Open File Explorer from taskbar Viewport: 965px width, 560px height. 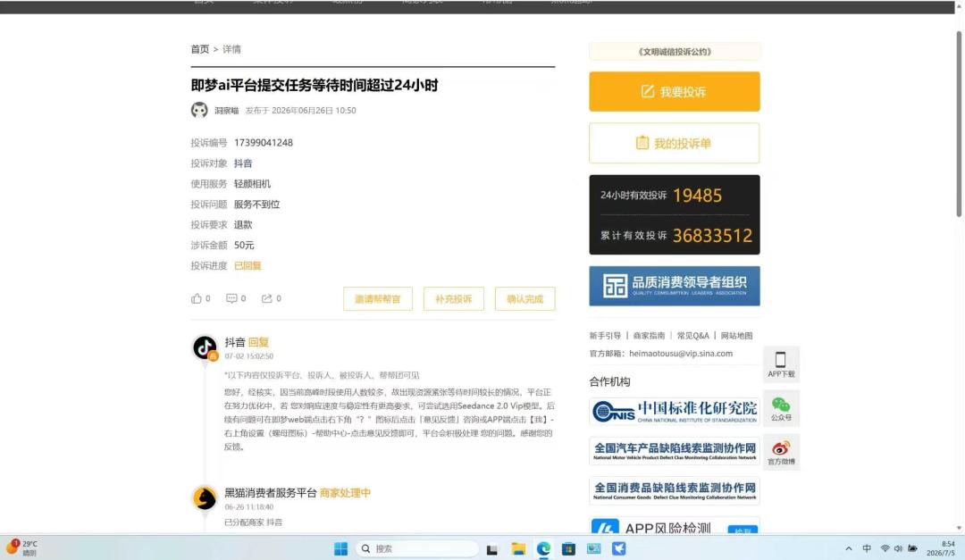pyautogui.click(x=518, y=549)
